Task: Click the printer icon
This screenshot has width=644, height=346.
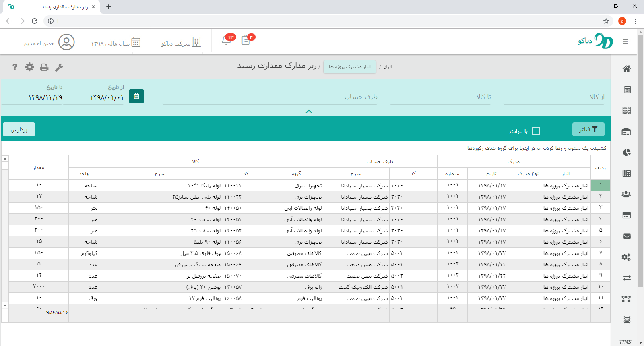Action: 44,67
